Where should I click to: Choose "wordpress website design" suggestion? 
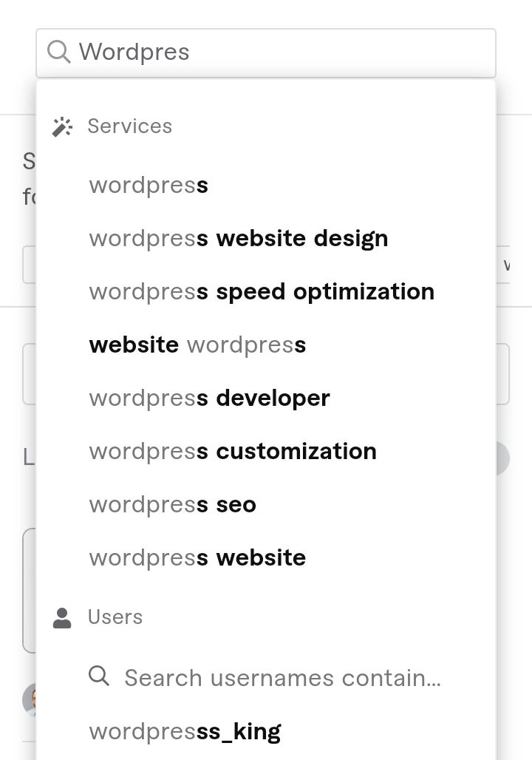pyautogui.click(x=238, y=239)
